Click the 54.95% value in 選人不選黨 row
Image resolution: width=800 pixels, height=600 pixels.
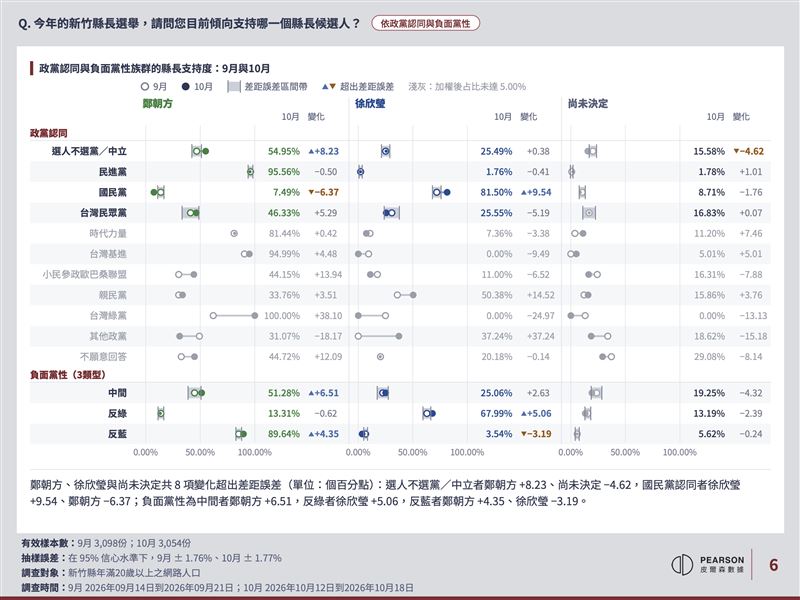coord(284,152)
